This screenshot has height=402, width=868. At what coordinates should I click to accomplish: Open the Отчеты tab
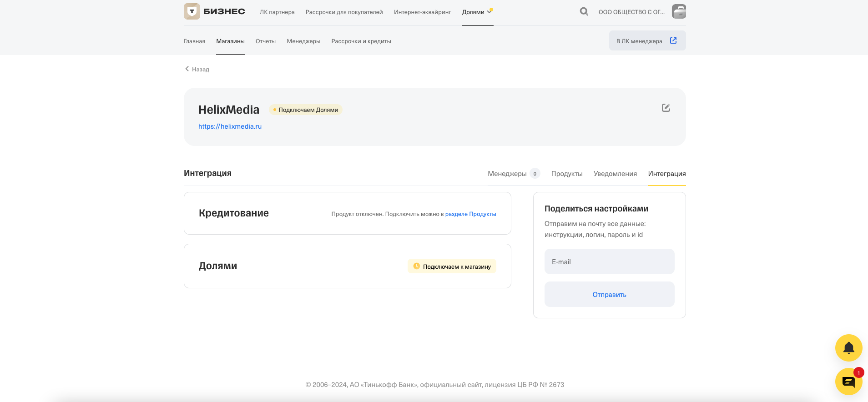(x=266, y=41)
